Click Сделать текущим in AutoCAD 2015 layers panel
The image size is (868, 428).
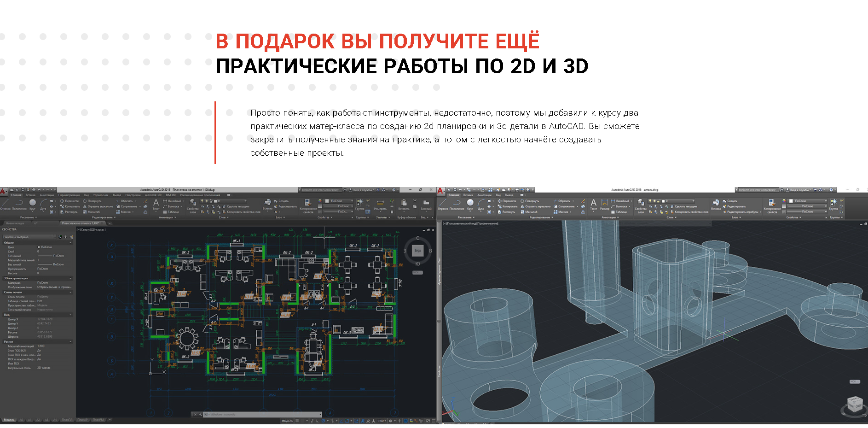(x=236, y=206)
